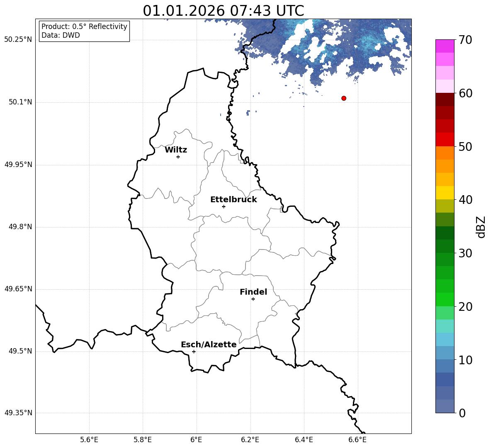The image size is (491, 448).
Task: Click the 6.2°E longitude label
Action: coord(250,440)
